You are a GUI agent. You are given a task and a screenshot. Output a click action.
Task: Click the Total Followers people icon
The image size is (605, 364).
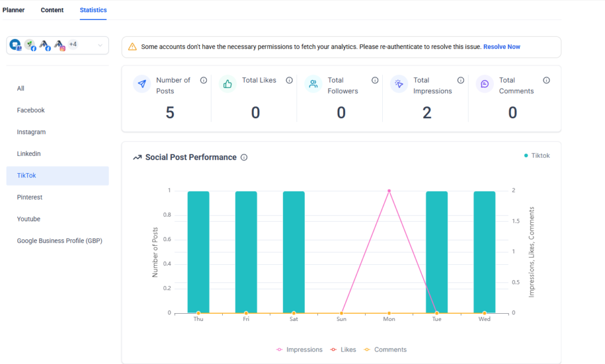(313, 84)
